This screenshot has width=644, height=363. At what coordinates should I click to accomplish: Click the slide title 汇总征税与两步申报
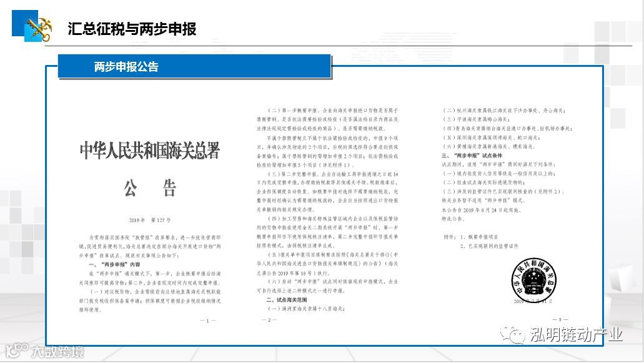[x=132, y=29]
